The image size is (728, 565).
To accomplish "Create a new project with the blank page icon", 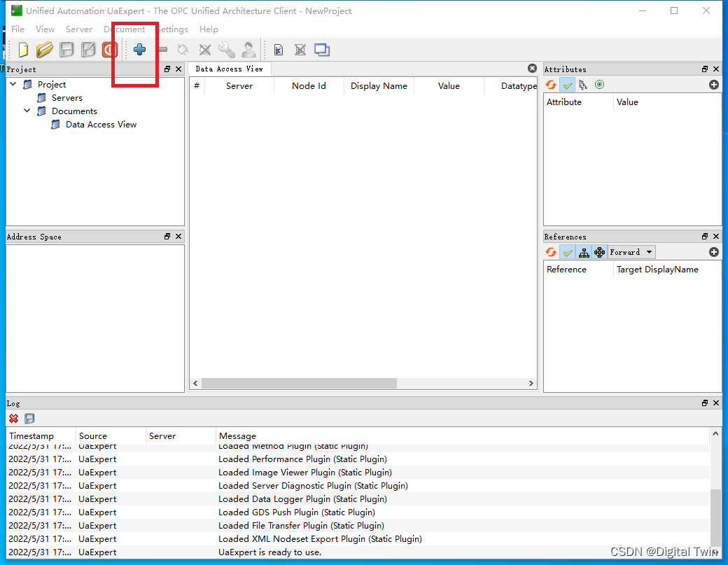I will click(x=22, y=50).
